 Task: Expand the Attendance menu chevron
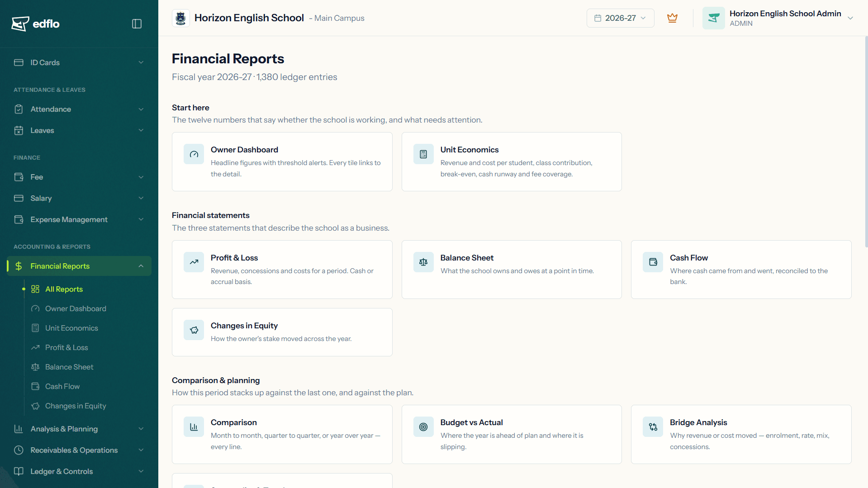pos(141,109)
